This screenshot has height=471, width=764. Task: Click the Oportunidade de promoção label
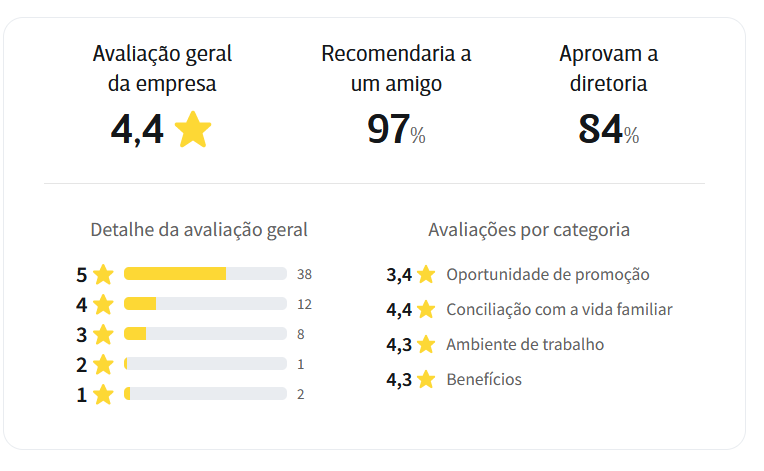point(548,275)
